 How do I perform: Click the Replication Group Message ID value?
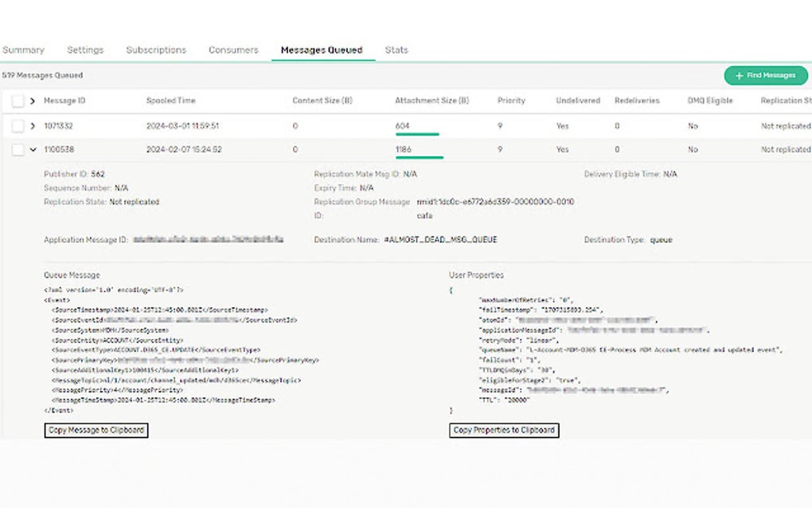(x=496, y=208)
